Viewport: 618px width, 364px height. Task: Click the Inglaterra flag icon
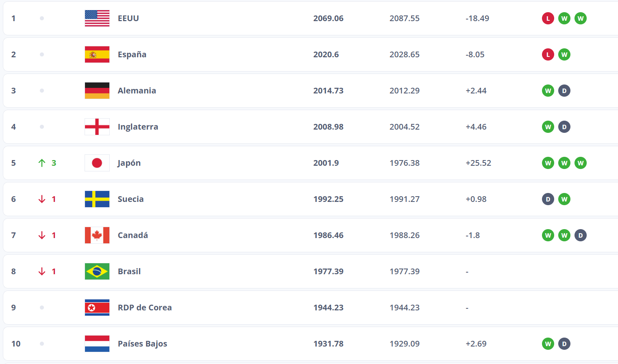pos(97,127)
